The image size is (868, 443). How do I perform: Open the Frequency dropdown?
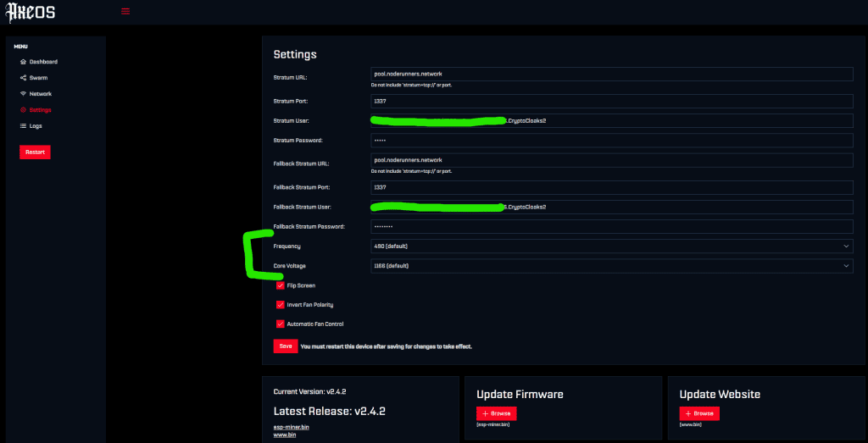[x=612, y=246]
